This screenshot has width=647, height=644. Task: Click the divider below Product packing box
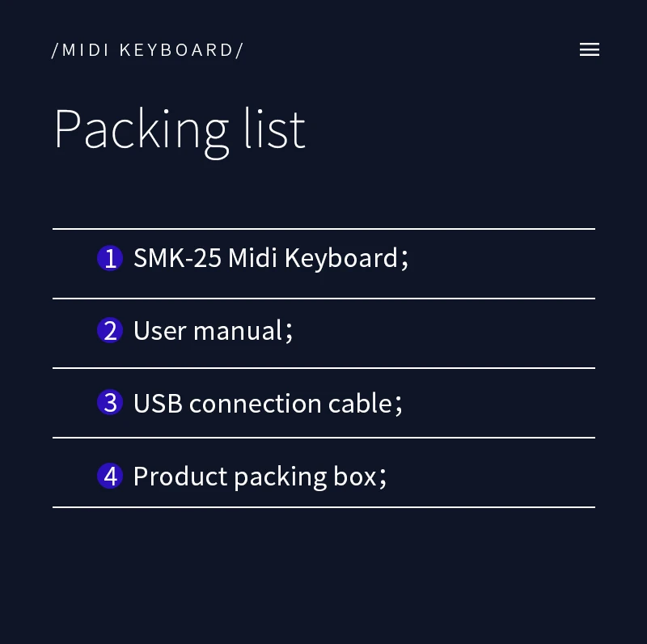(x=323, y=507)
